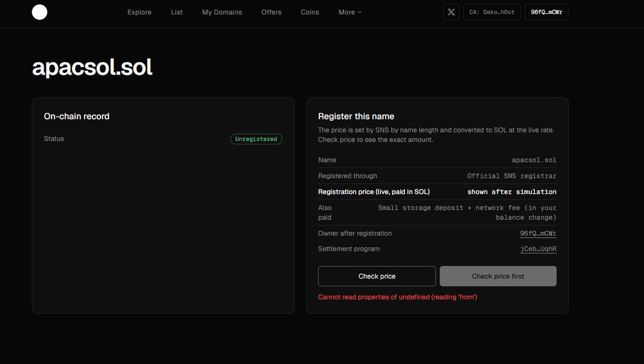Expand the More dropdown menu

pos(350,12)
